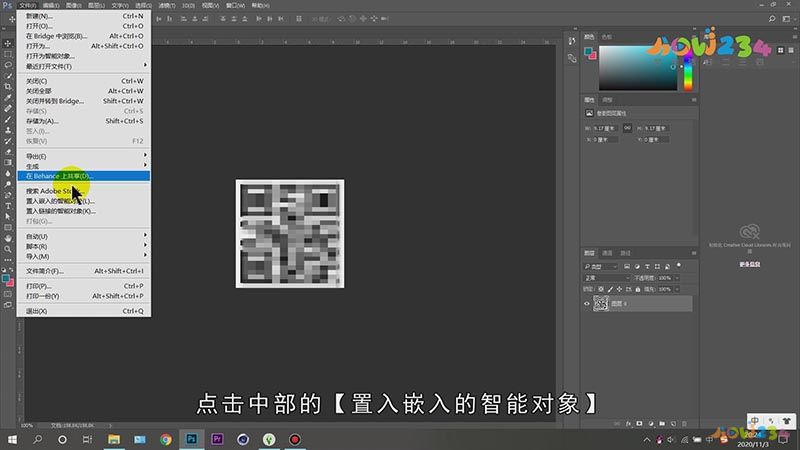
Task: Open Photoshop from the taskbar
Action: [191, 439]
